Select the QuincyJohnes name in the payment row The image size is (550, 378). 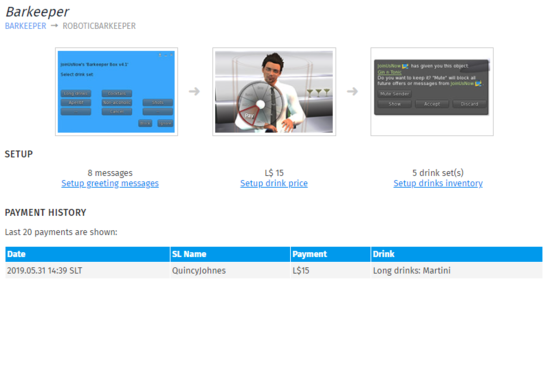[199, 271]
